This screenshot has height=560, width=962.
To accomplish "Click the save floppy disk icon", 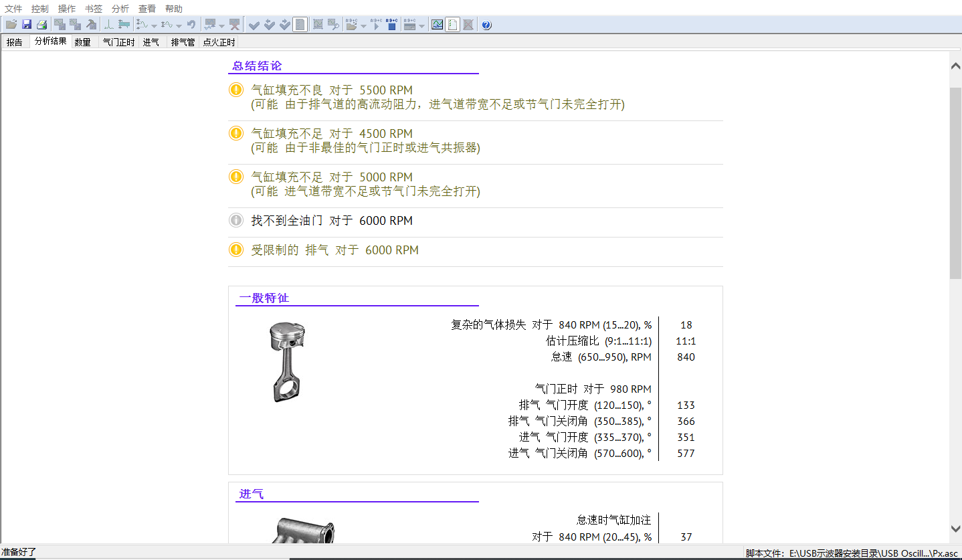I will click(x=27, y=25).
